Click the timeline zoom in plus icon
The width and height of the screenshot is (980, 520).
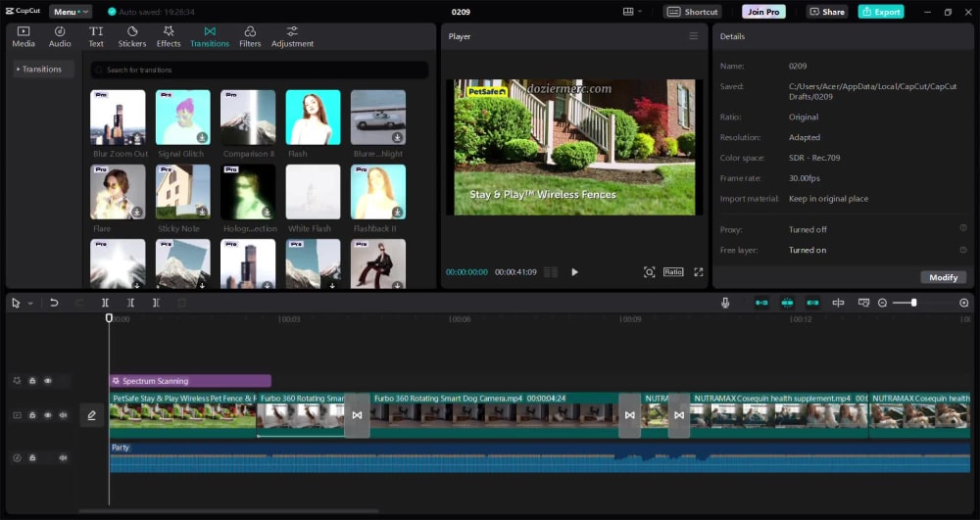(x=963, y=303)
